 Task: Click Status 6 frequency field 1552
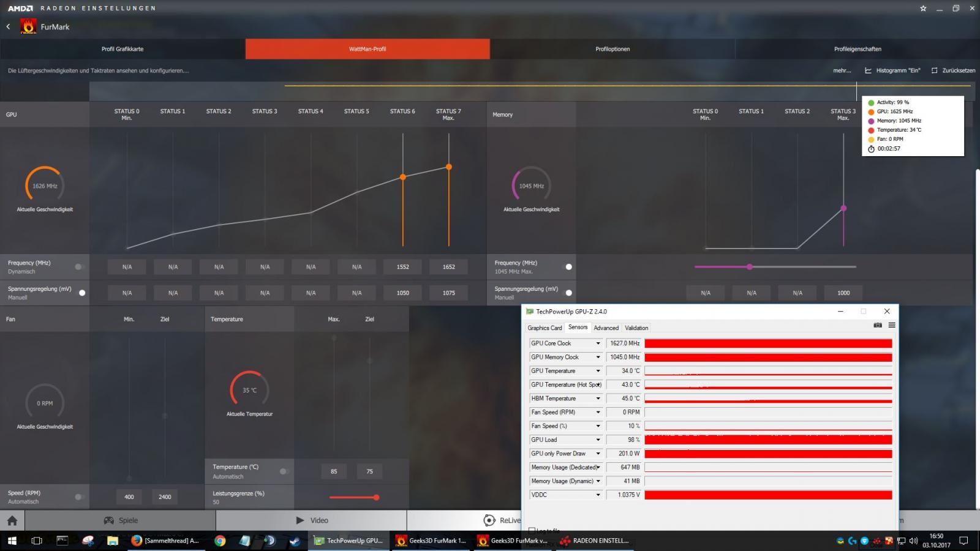click(402, 267)
